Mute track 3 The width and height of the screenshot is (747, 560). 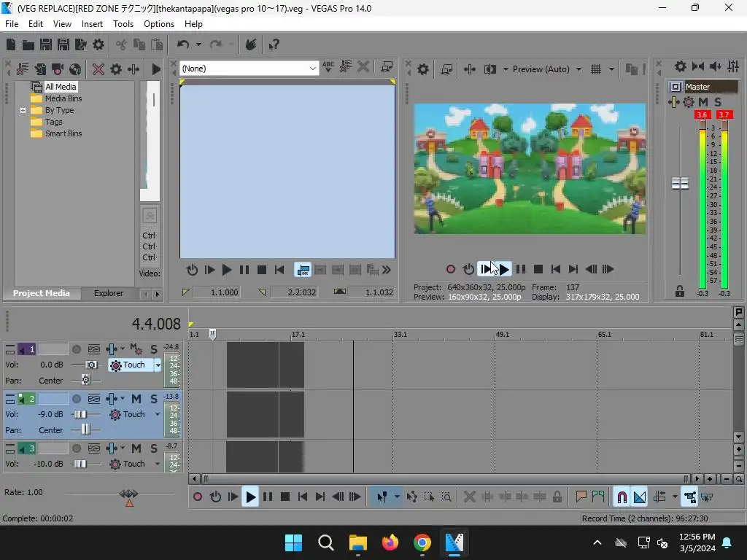136,448
